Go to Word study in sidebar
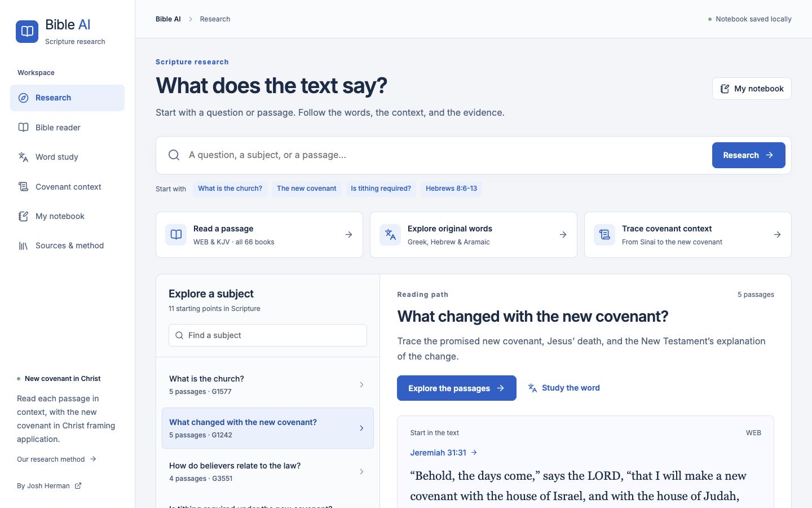 67,157
